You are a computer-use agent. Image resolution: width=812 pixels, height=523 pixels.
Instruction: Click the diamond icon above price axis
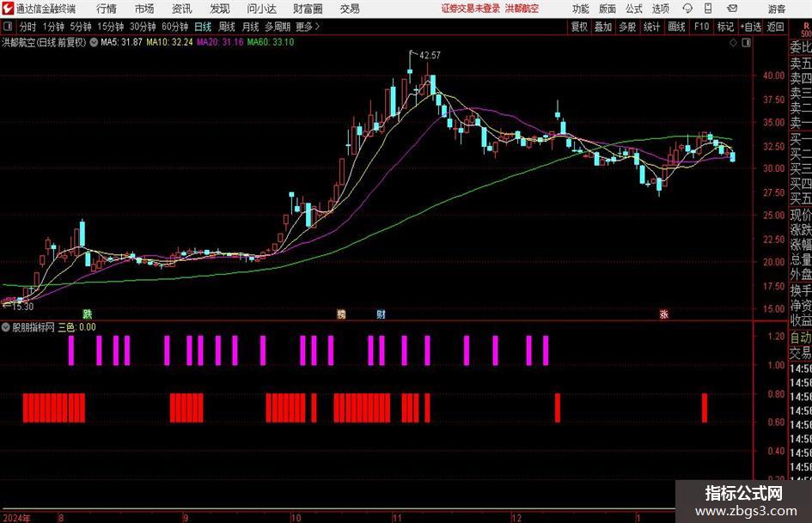[733, 43]
